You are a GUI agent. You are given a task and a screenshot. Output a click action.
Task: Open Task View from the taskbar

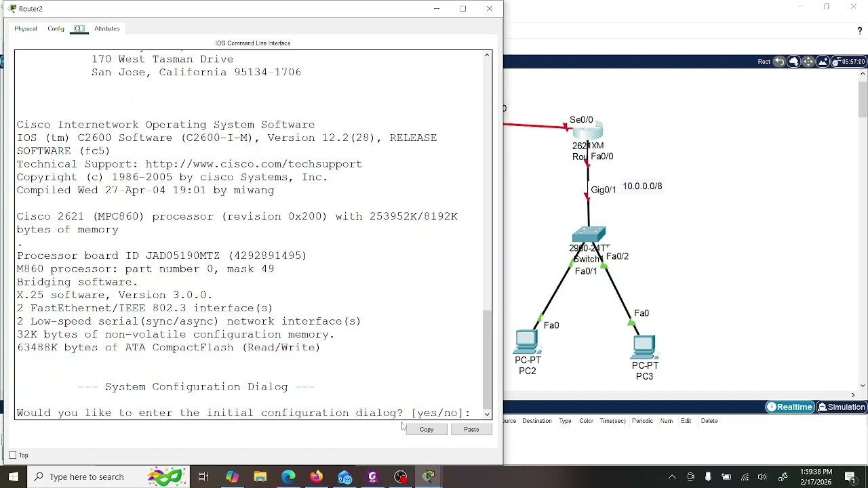tap(203, 476)
